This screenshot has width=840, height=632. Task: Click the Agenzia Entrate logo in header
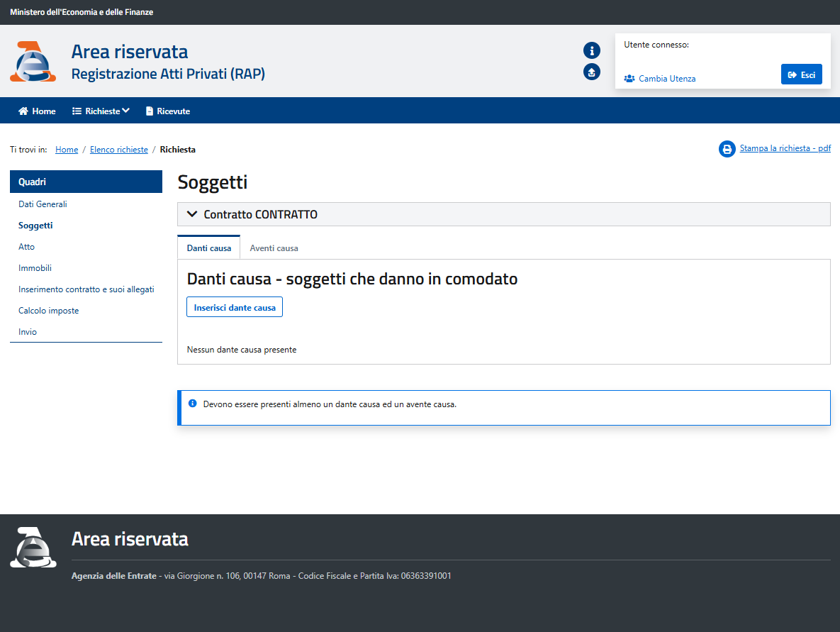click(x=33, y=61)
